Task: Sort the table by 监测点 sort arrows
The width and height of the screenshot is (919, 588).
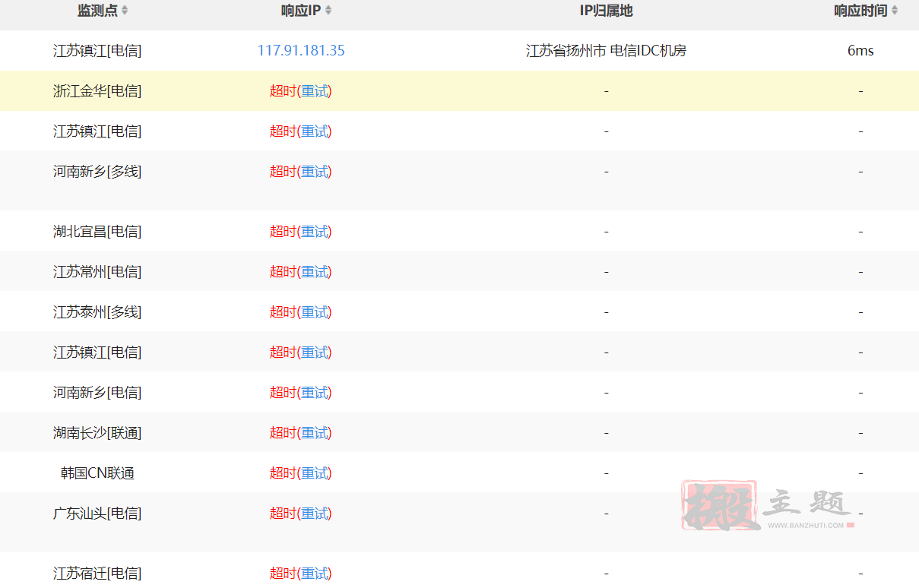Action: tap(125, 11)
